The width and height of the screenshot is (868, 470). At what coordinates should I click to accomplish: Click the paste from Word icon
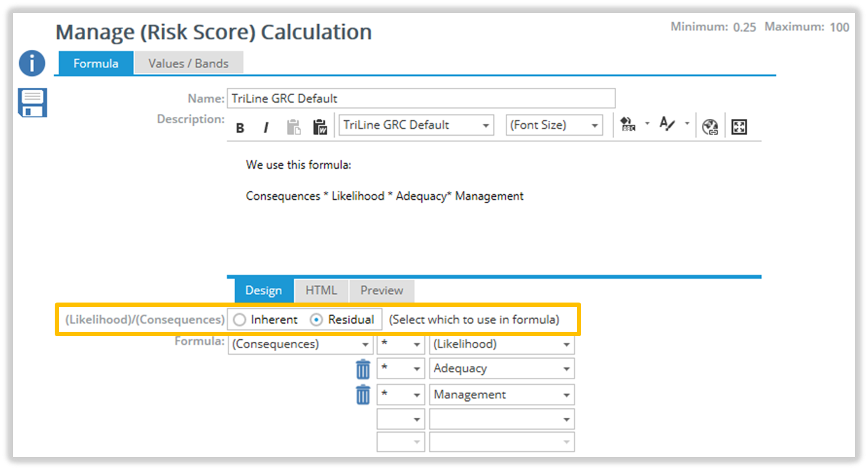point(320,127)
